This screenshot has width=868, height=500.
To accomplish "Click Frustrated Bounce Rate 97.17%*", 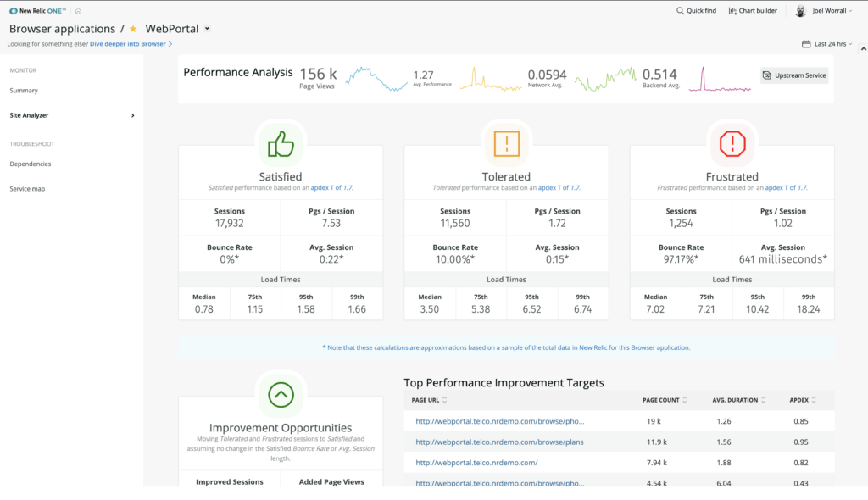I will coord(681,259).
